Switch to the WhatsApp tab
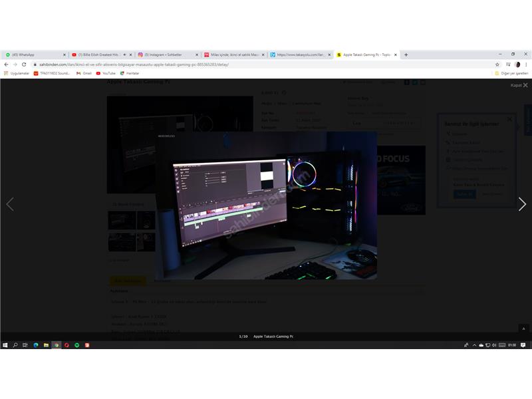This screenshot has width=532, height=399. pos(34,55)
